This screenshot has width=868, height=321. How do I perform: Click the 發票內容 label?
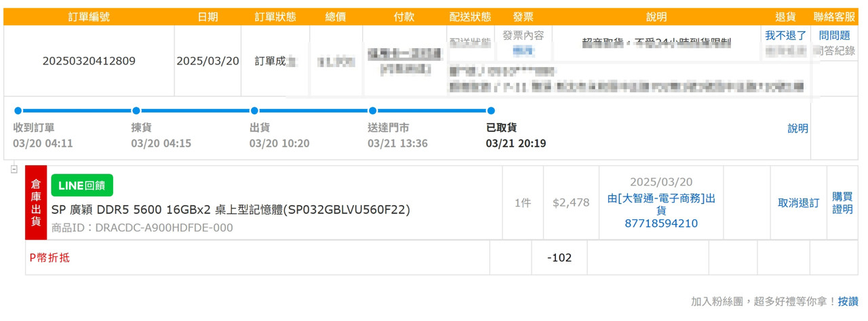[523, 35]
